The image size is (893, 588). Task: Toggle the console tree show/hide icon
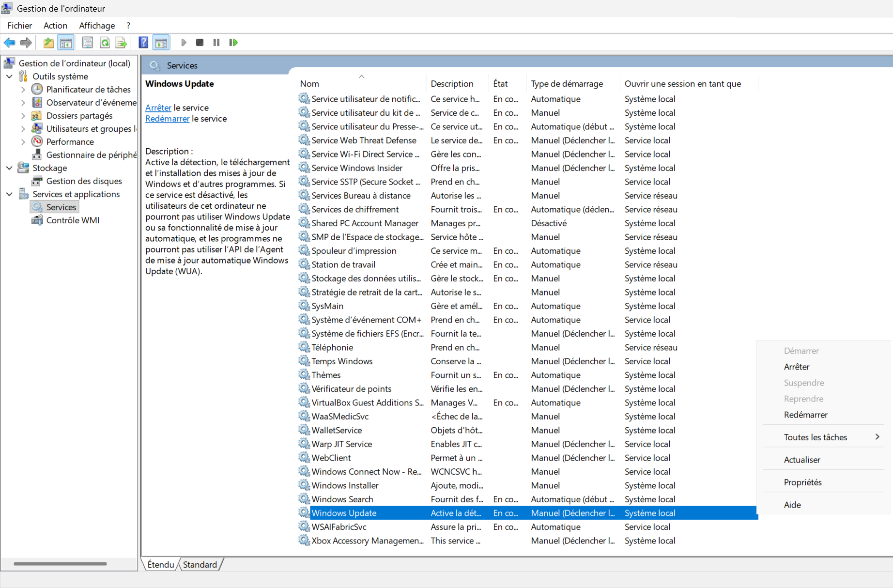click(x=66, y=43)
